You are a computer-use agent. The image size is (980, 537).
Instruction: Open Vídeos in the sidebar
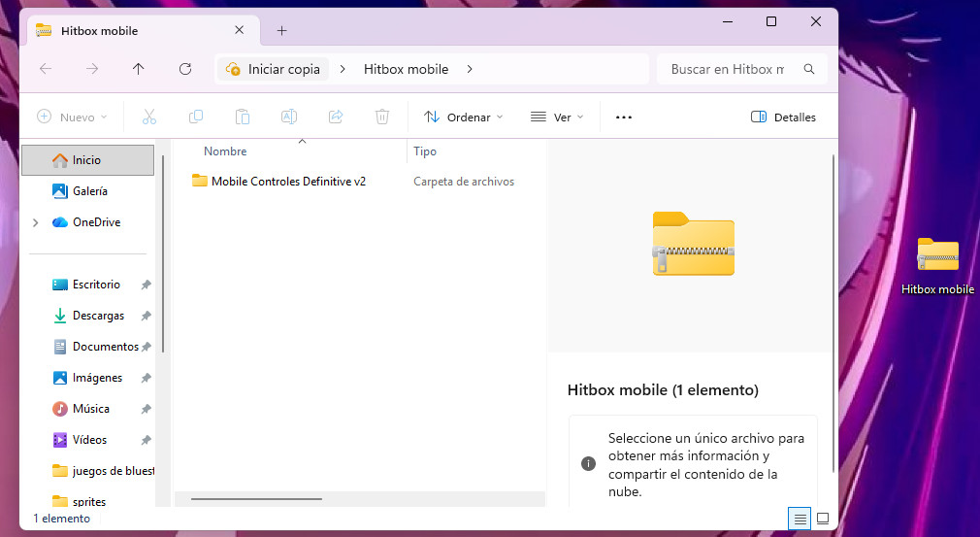click(x=87, y=440)
